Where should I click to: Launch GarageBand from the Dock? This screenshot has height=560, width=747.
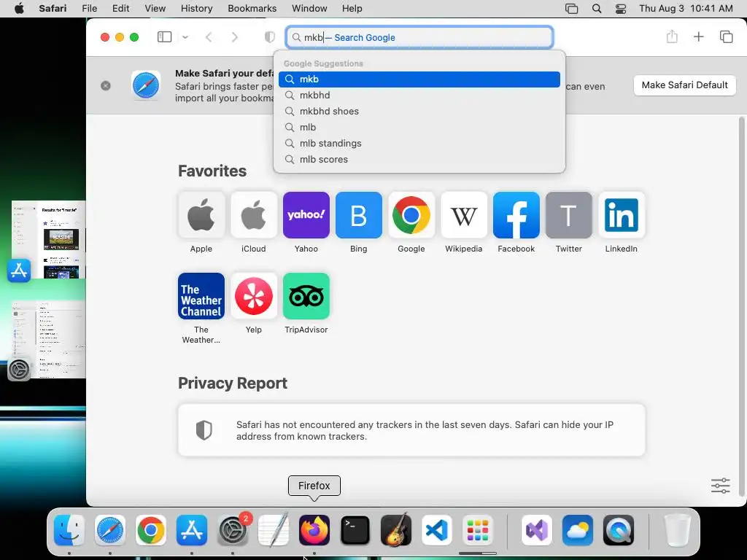[396, 530]
